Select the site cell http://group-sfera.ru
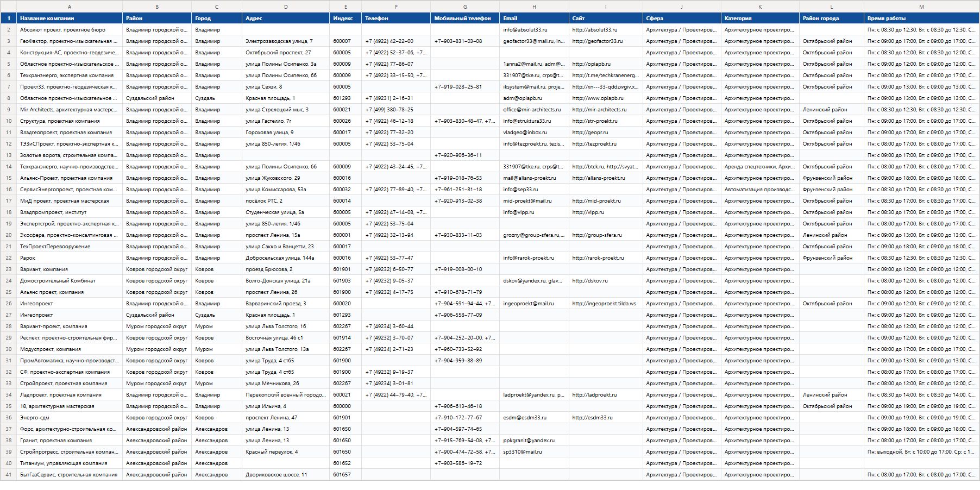980x490 pixels. click(x=606, y=235)
